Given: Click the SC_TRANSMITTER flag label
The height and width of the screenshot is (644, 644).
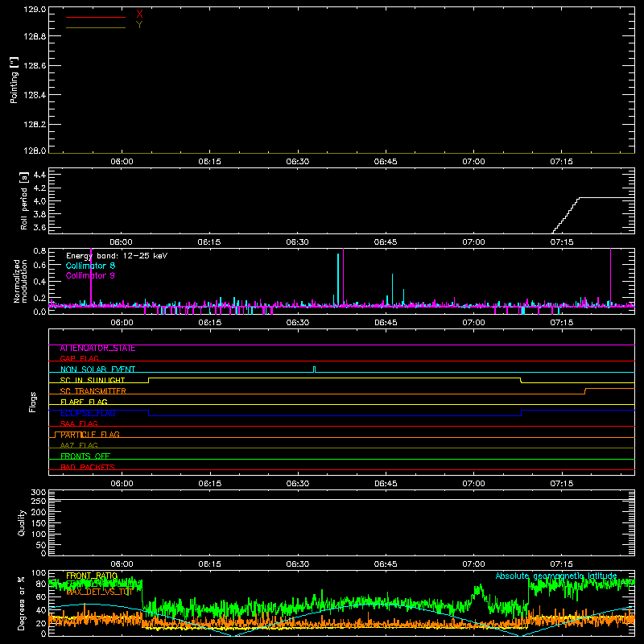Looking at the screenshot, I should [x=93, y=391].
